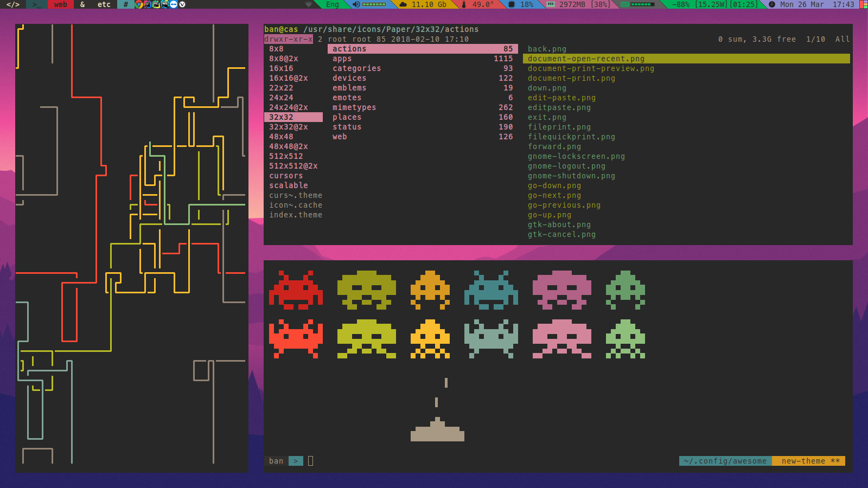Select the index.theme file
Viewport: 868px width, 488px height.
pyautogui.click(x=296, y=215)
